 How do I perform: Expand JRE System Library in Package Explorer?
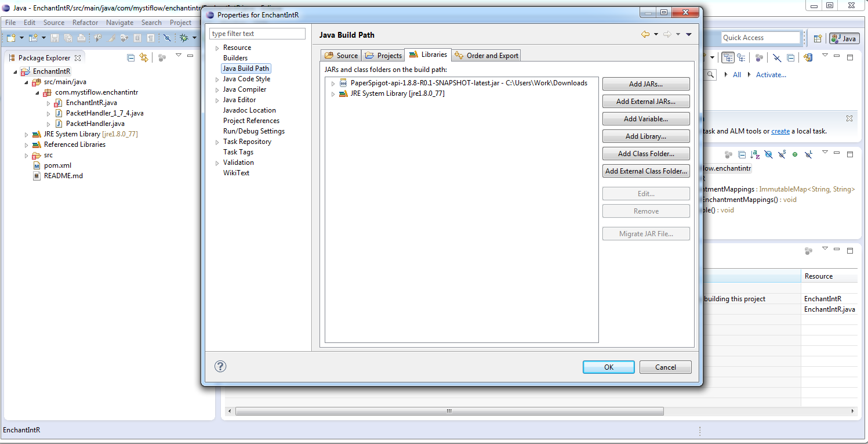pos(25,133)
